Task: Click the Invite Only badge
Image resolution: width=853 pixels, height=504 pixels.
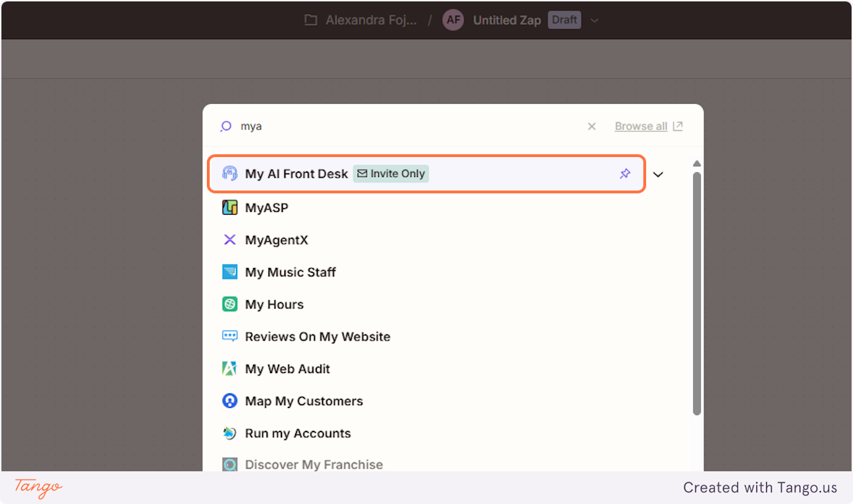Action: (x=391, y=173)
